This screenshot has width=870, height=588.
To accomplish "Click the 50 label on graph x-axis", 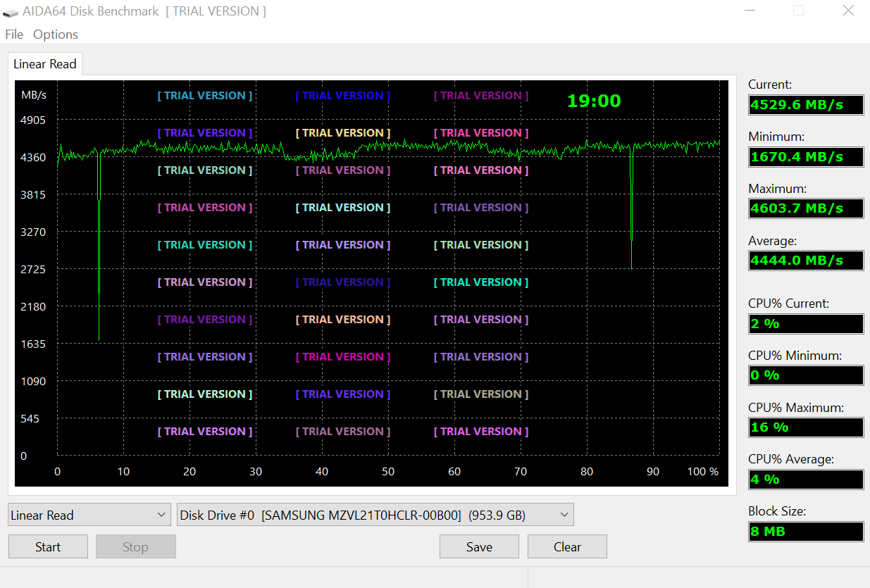I will 388,472.
